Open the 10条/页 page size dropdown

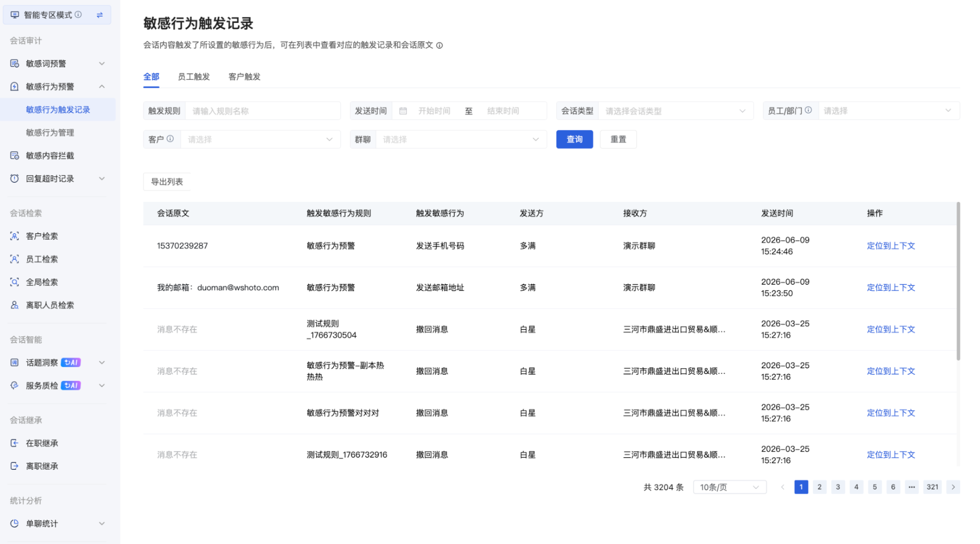point(729,487)
